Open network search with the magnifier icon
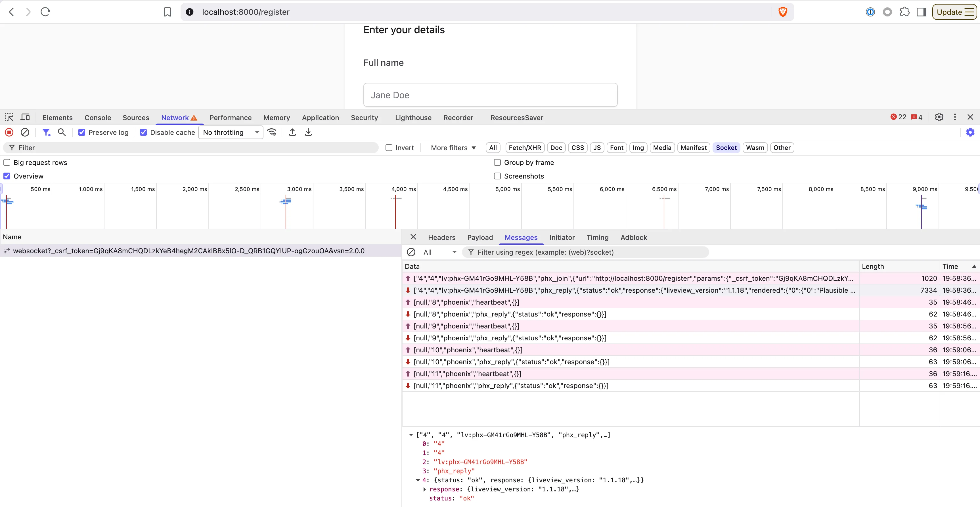The width and height of the screenshot is (980, 507). tap(62, 132)
